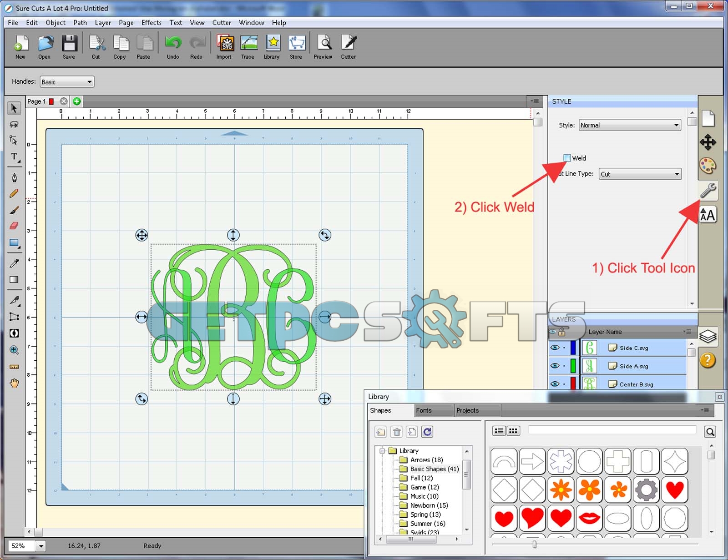Click the Cut scissors icon
This screenshot has width=728, height=560.
[96, 47]
